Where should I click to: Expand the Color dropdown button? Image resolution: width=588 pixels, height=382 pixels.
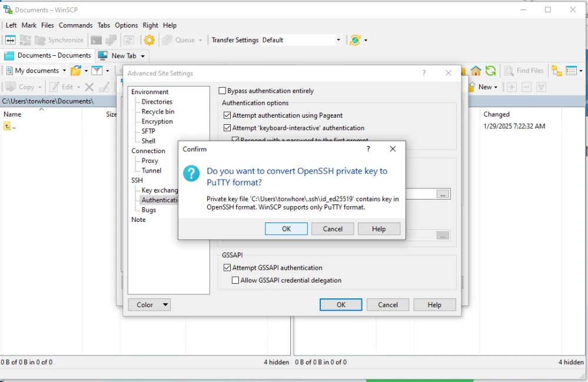click(x=165, y=305)
